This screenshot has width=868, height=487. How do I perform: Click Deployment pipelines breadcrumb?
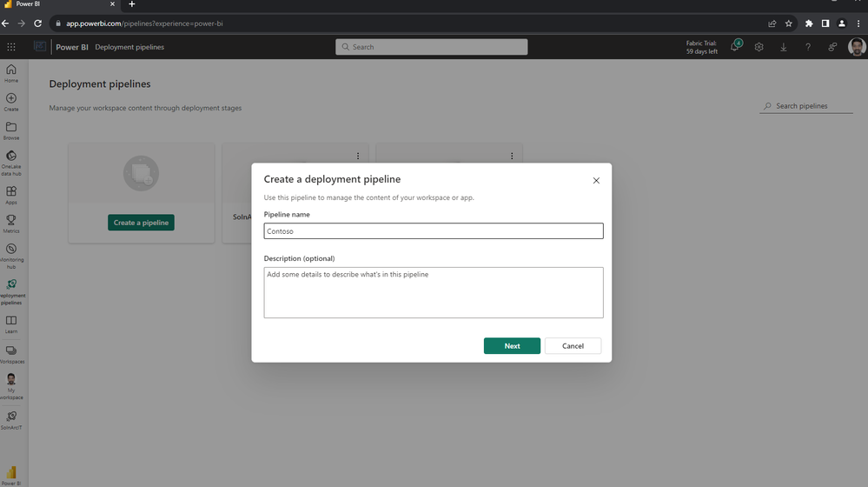(129, 47)
